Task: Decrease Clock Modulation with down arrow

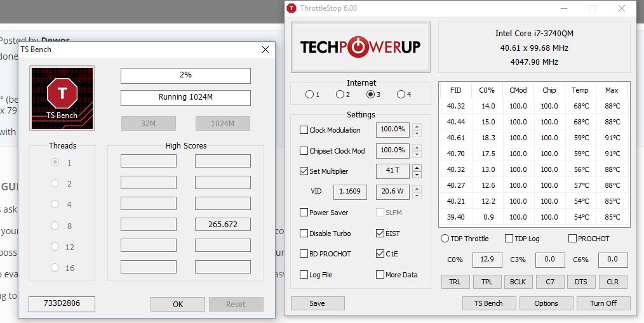Action: pos(417,133)
